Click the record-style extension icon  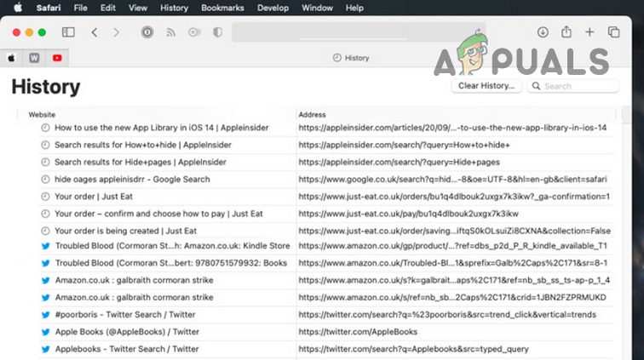tap(194, 32)
